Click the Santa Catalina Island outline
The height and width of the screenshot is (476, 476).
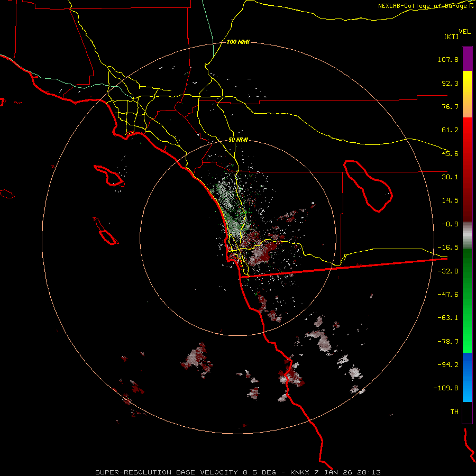point(109,176)
